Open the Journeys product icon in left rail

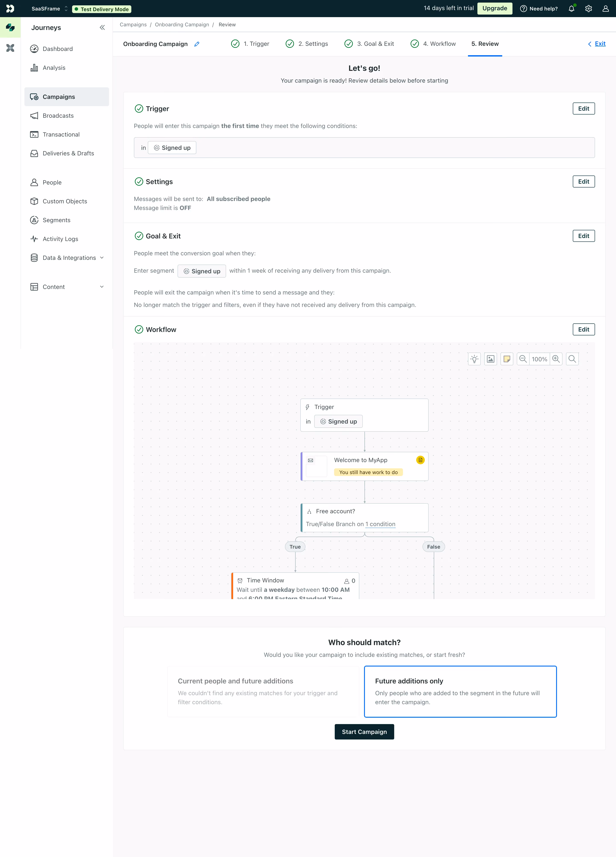tap(10, 27)
